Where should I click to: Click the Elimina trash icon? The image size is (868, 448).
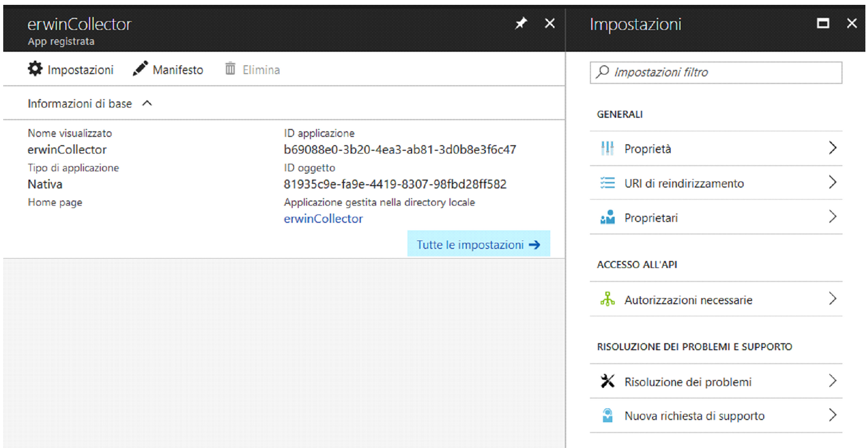(x=230, y=69)
